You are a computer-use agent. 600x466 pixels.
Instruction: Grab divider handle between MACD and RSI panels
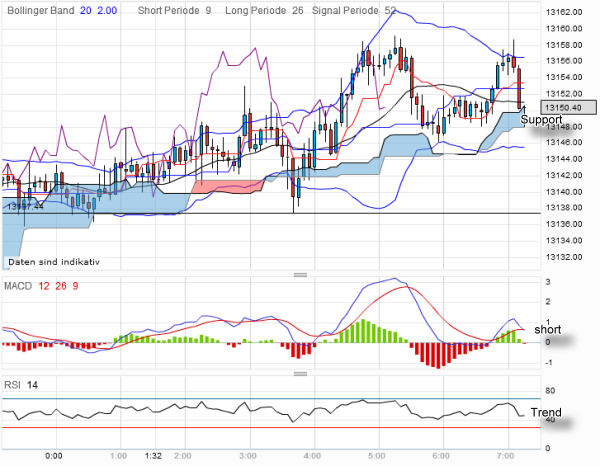pos(300,373)
